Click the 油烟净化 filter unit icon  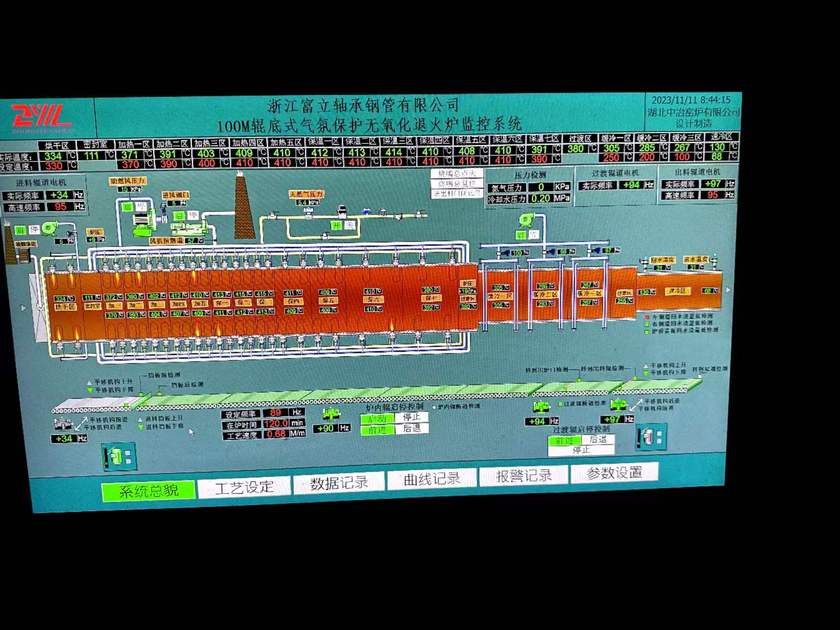pos(23,254)
